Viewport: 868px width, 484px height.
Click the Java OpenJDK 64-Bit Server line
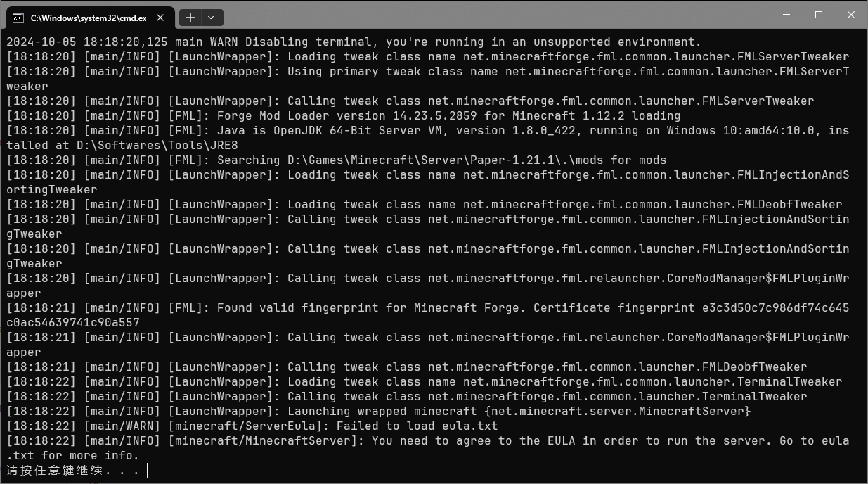[428, 138]
